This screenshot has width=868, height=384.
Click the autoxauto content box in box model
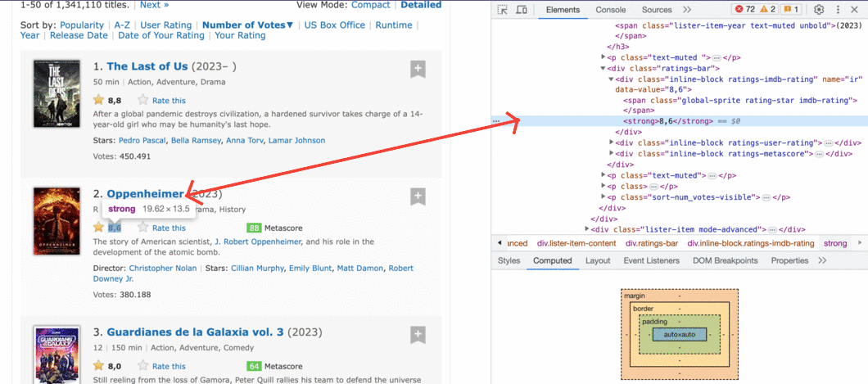click(679, 335)
